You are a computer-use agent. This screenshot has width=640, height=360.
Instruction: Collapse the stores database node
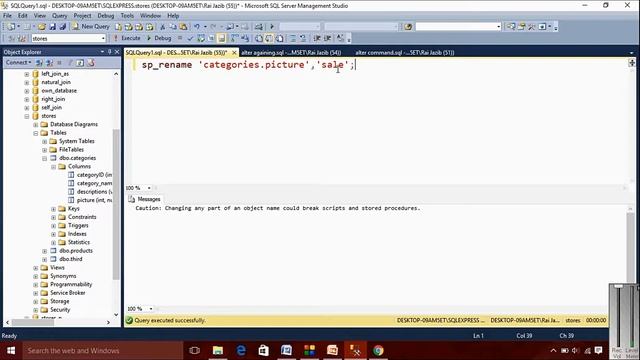coord(27,116)
